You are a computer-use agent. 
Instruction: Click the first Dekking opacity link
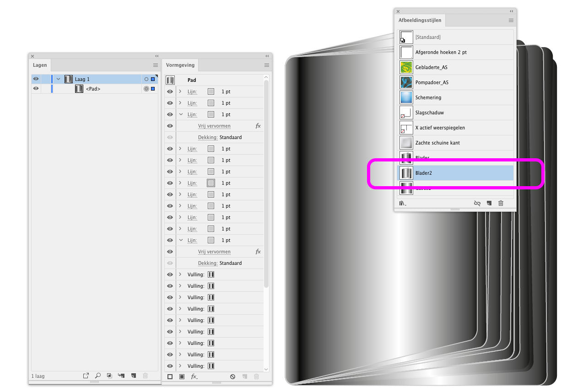click(207, 137)
